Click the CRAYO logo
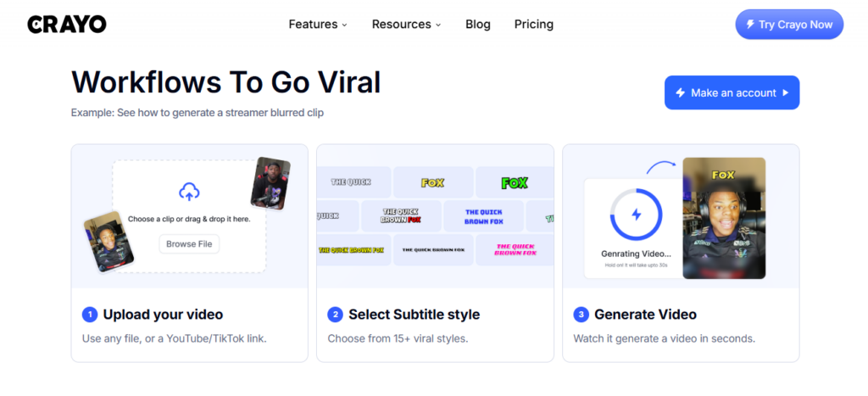Viewport: 868px width, 396px height. click(67, 25)
